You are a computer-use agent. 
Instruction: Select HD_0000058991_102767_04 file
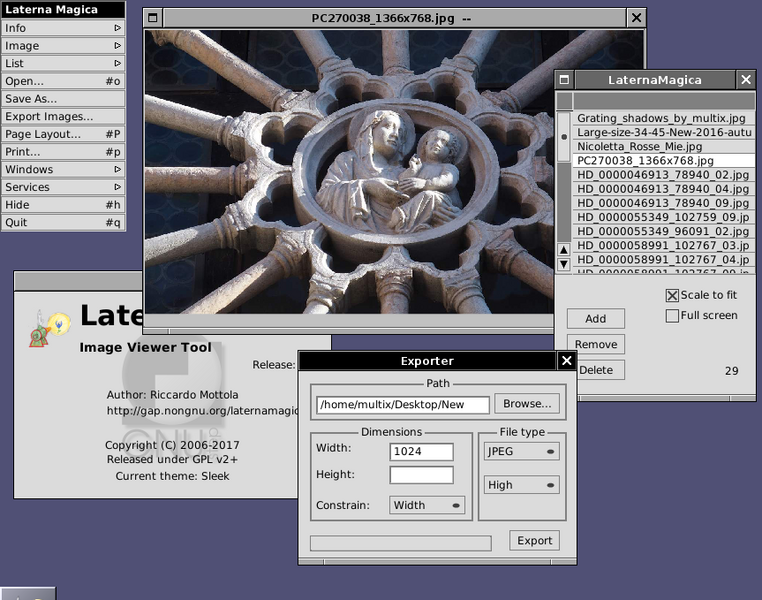[x=664, y=259]
